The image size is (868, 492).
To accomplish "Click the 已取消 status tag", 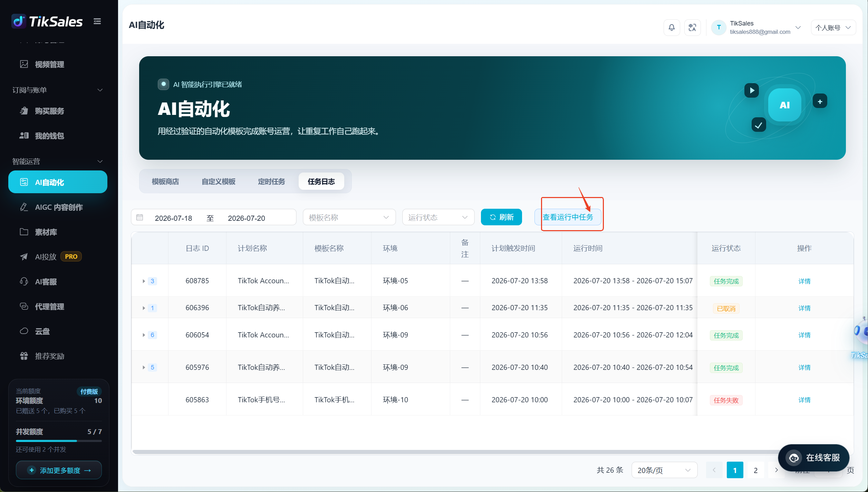I will 726,308.
